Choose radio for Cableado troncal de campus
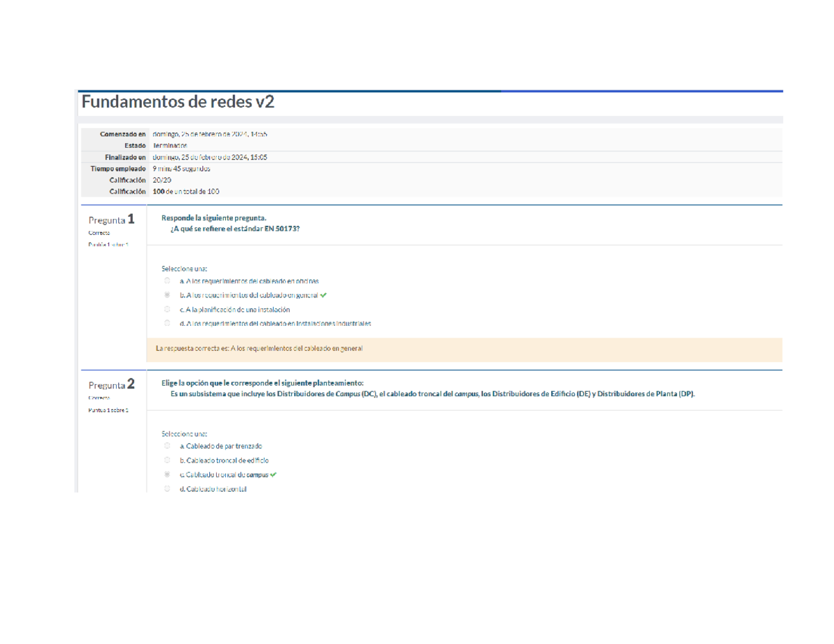 [167, 474]
